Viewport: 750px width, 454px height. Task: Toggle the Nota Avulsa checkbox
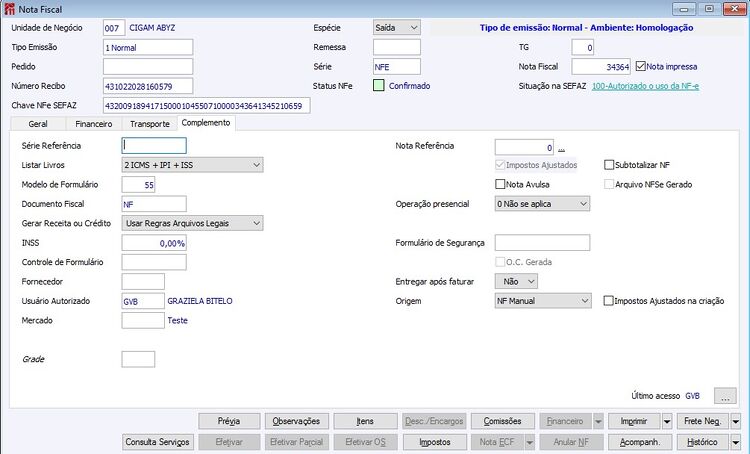(x=500, y=184)
